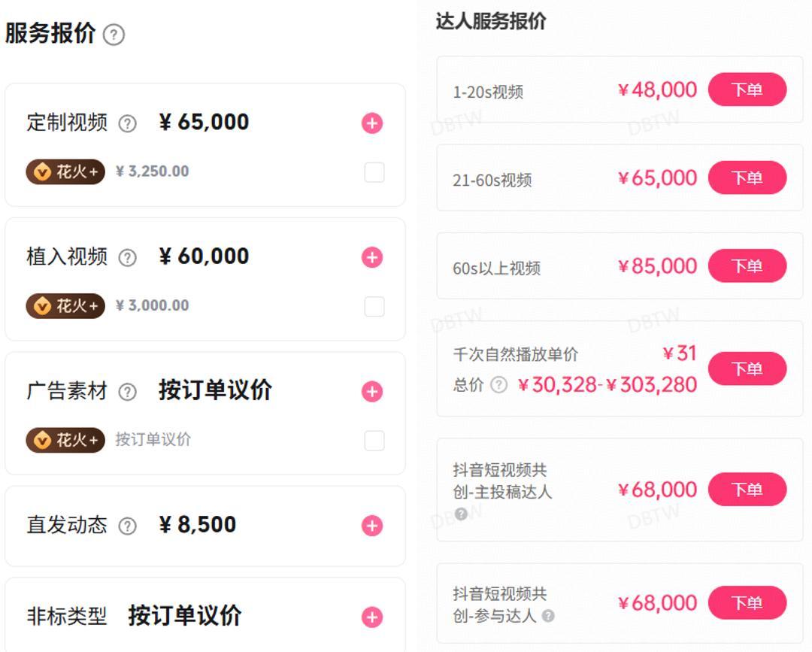Order the 21-60s视频 service with 下单
Screen dimensions: 812x652
pyautogui.click(x=747, y=178)
